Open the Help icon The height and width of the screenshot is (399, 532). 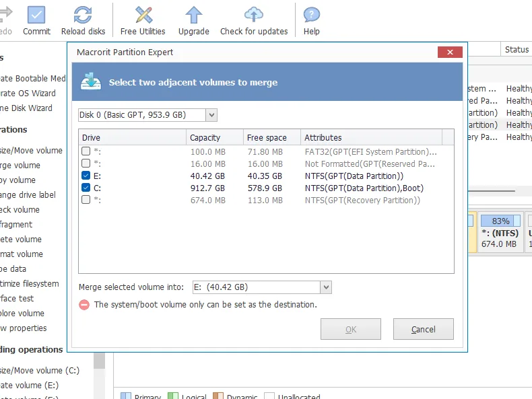[x=311, y=15]
